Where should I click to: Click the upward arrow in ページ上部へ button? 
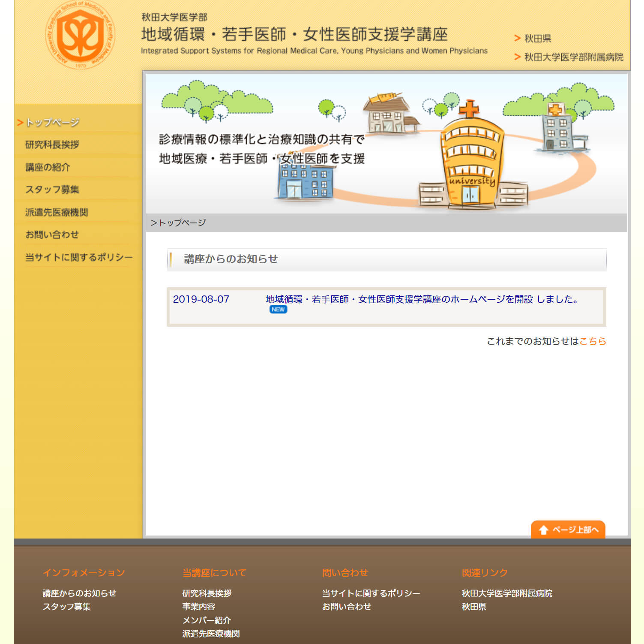(x=543, y=530)
